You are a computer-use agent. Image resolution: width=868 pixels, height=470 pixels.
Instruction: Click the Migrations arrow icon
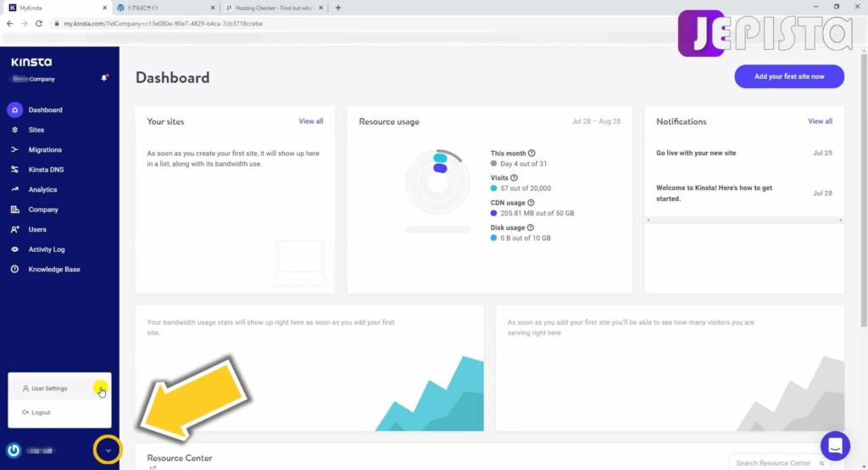[14, 149]
